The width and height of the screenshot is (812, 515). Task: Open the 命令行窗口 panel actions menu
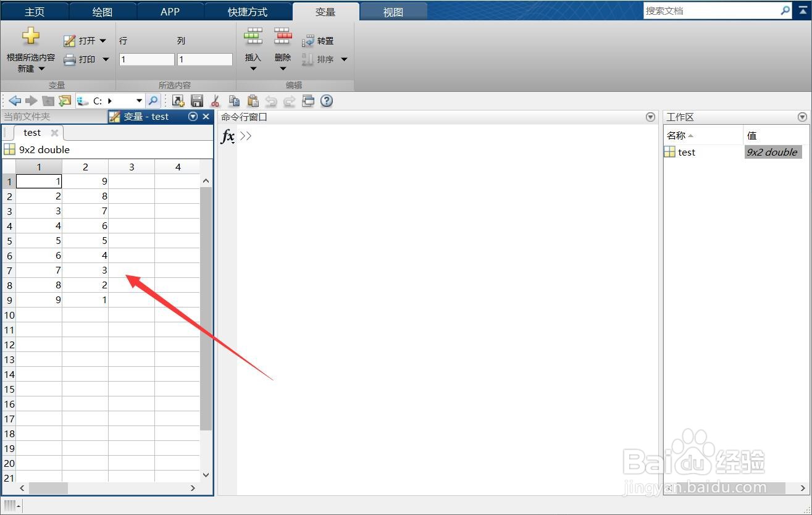650,117
